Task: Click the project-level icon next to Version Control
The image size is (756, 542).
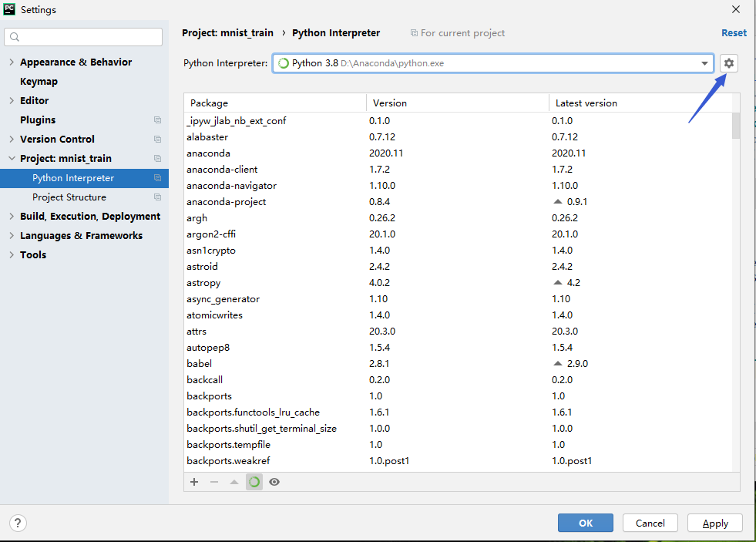Action: tap(157, 139)
